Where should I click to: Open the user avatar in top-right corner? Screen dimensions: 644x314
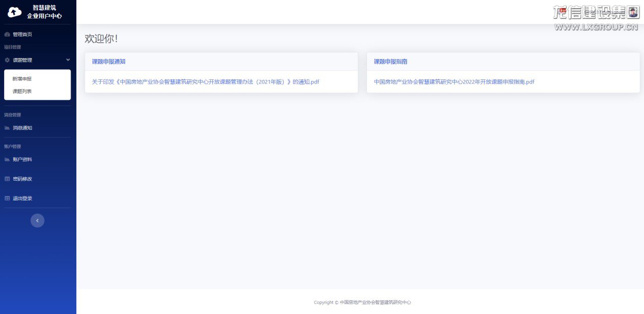(633, 12)
